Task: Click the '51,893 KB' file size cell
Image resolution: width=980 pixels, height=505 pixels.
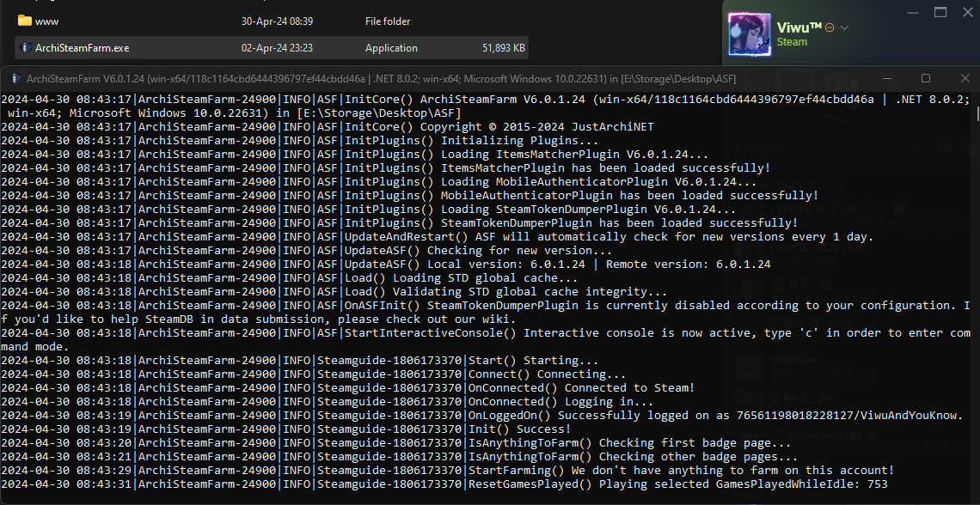Action: pyautogui.click(x=504, y=47)
